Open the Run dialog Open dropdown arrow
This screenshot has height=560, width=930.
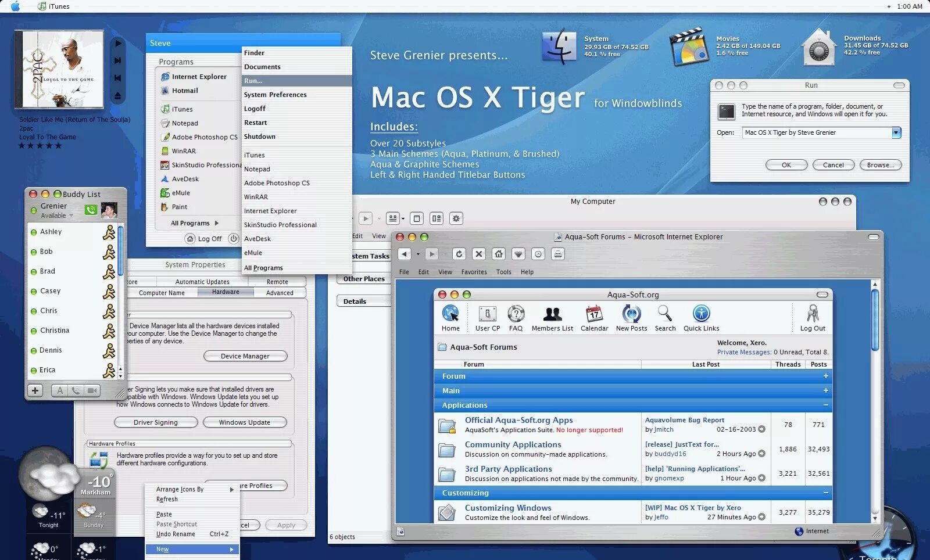pyautogui.click(x=896, y=132)
